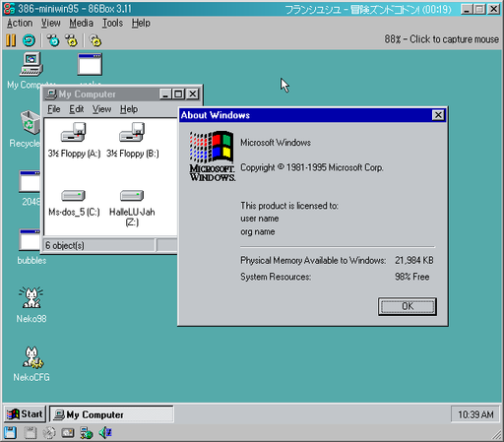Viewport: 504px width, 442px height.
Task: Maximize the My Computer window
Action: (178, 95)
